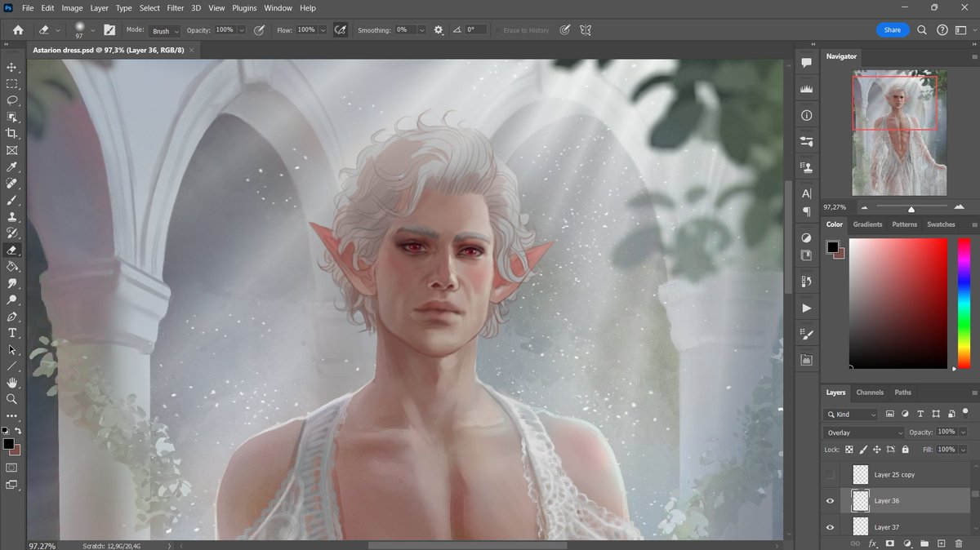The image size is (980, 550).
Task: Open the Overlay blend mode dropdown
Action: [863, 432]
